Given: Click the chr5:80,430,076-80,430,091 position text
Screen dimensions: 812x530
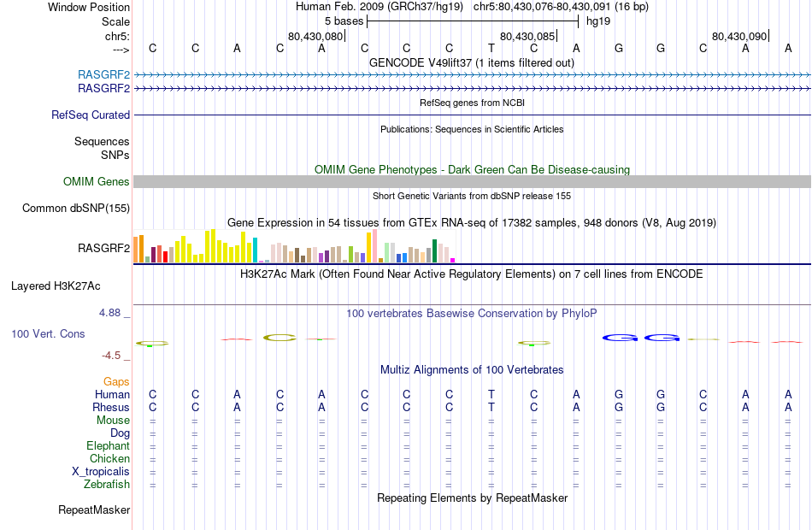Looking at the screenshot, I should point(561,7).
